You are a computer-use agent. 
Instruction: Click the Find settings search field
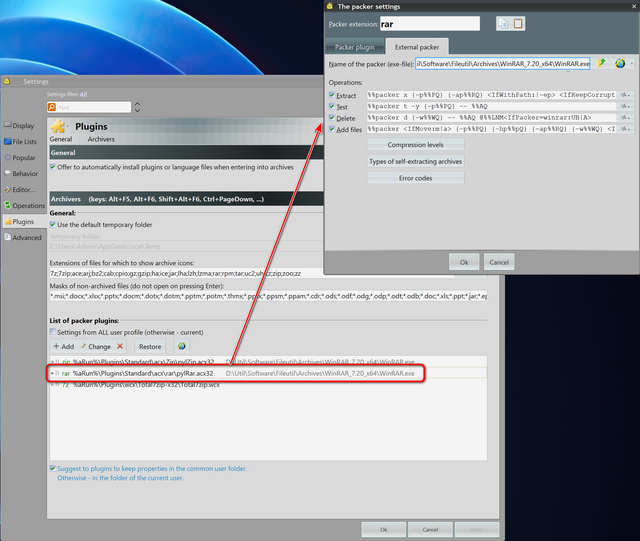[93, 107]
